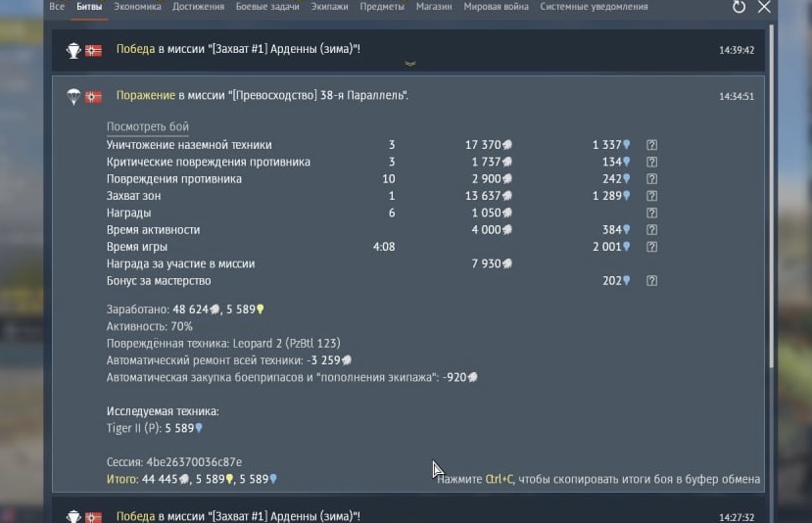Click help icon for zone capture row

[652, 196]
